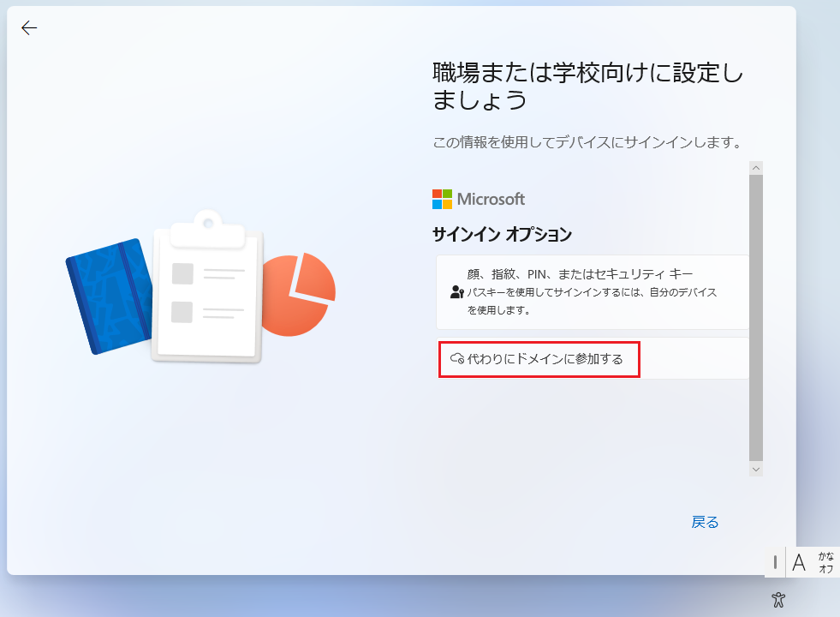Image resolution: width=840 pixels, height=617 pixels.
Task: Select face, fingerprint, PIN or security key option
Action: [593, 292]
